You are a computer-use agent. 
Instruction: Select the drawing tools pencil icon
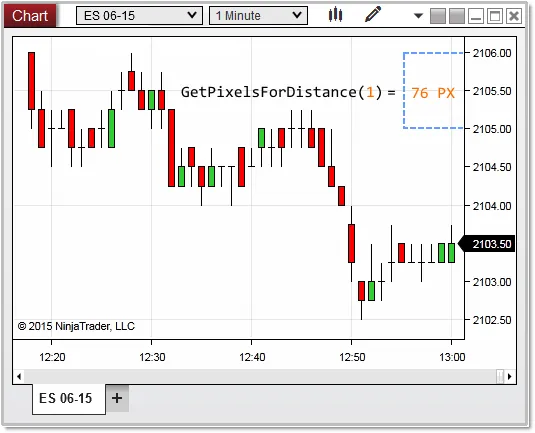coord(373,15)
